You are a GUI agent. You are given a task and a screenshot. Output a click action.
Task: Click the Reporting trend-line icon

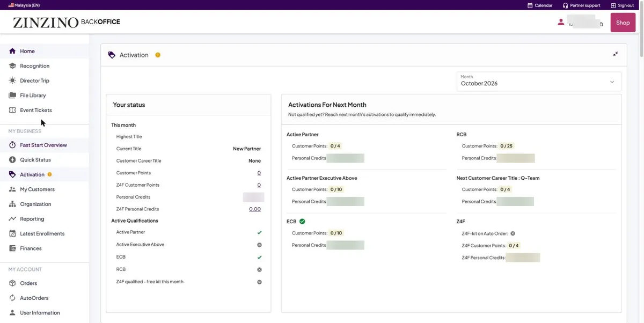(12, 219)
